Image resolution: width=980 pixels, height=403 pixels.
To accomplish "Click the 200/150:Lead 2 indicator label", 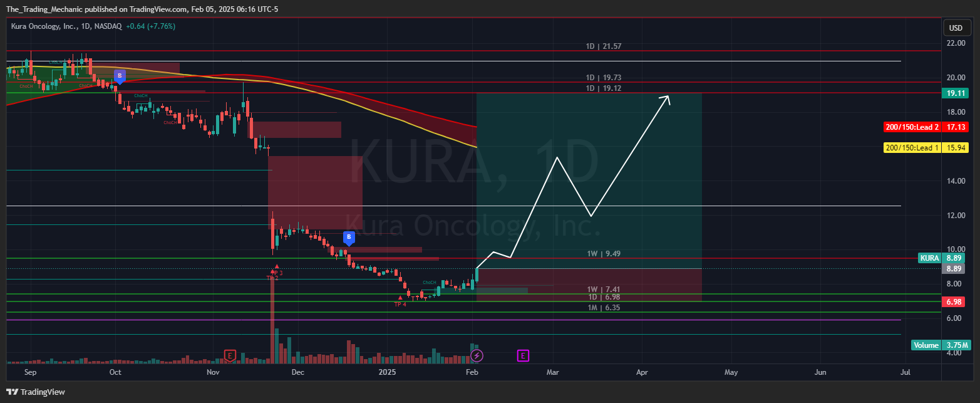I will [926, 127].
